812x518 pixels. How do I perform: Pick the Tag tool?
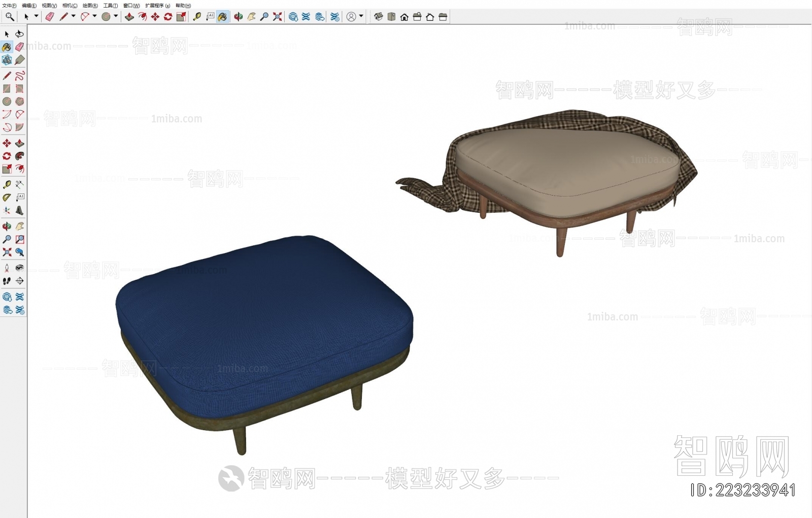click(19, 60)
